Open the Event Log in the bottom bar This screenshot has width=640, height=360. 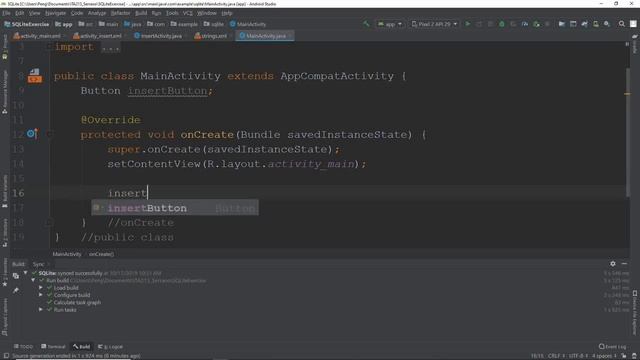point(613,347)
